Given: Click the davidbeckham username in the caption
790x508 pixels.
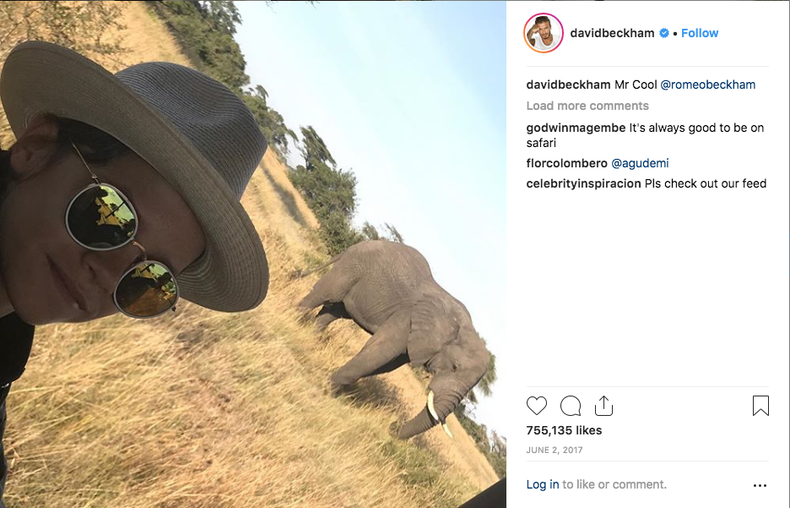Looking at the screenshot, I should 568,85.
